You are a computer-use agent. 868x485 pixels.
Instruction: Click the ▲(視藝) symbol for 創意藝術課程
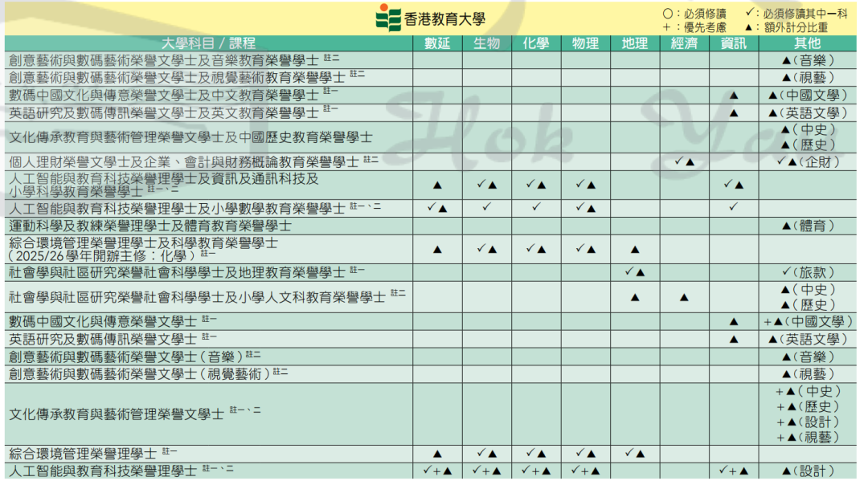(806, 77)
